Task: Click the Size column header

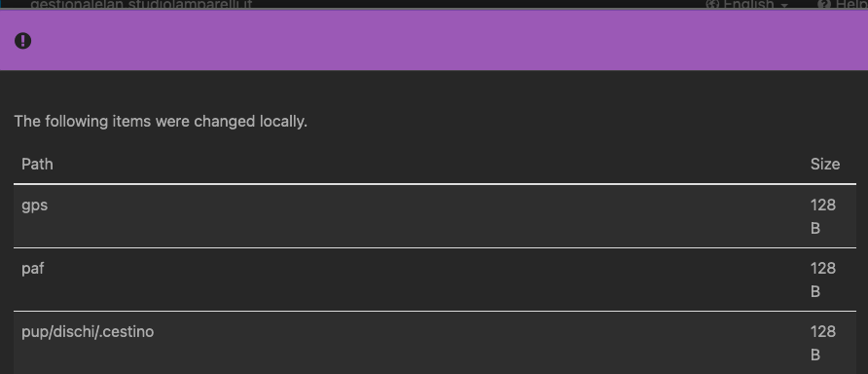Action: 825,164
